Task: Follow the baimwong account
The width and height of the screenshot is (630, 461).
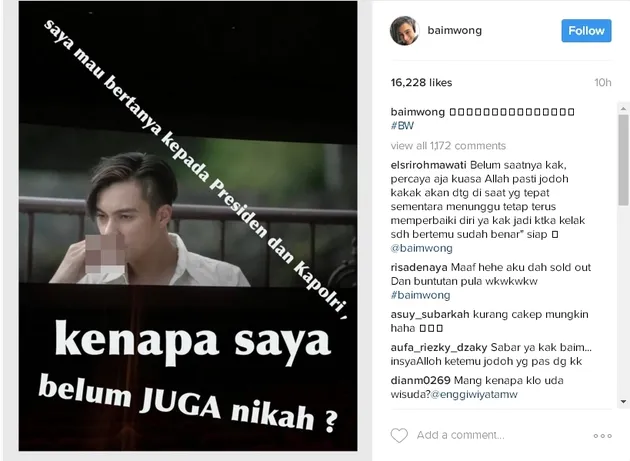Action: click(x=586, y=31)
